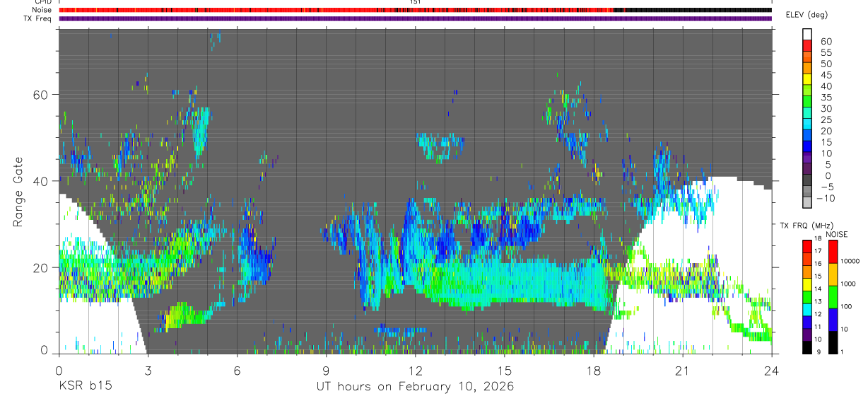Click the purple TX Freq strip above the plot
This screenshot has height=401, width=868.
pyautogui.click(x=415, y=18)
